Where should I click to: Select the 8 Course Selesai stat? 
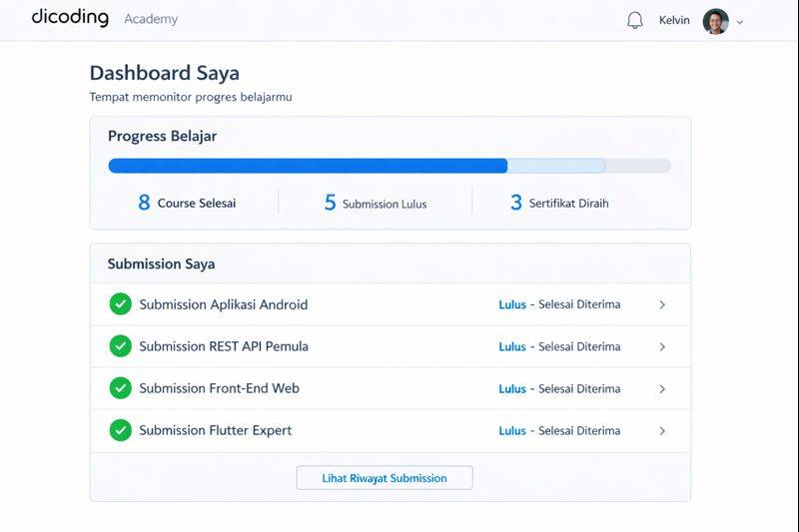188,203
